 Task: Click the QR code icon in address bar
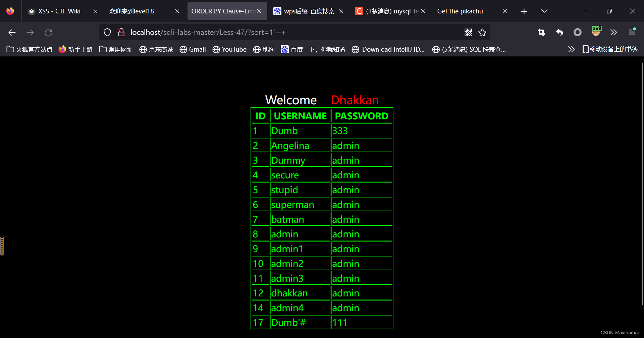pos(468,32)
